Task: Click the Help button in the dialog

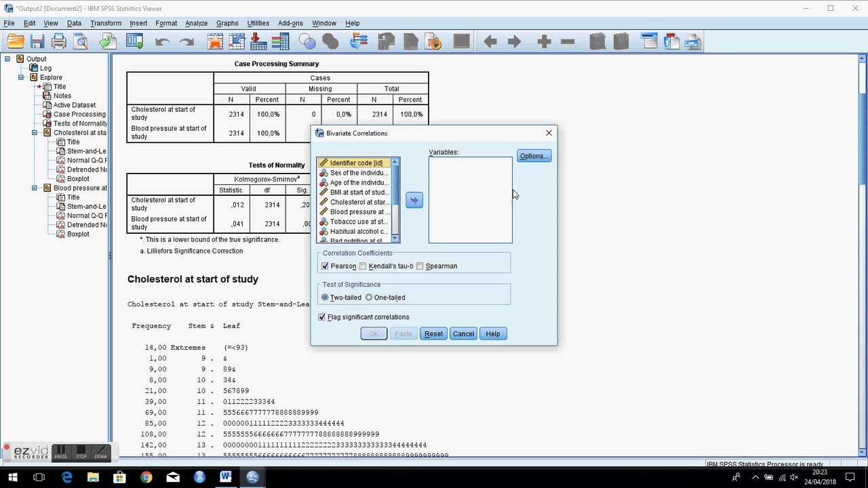Action: [x=493, y=333]
